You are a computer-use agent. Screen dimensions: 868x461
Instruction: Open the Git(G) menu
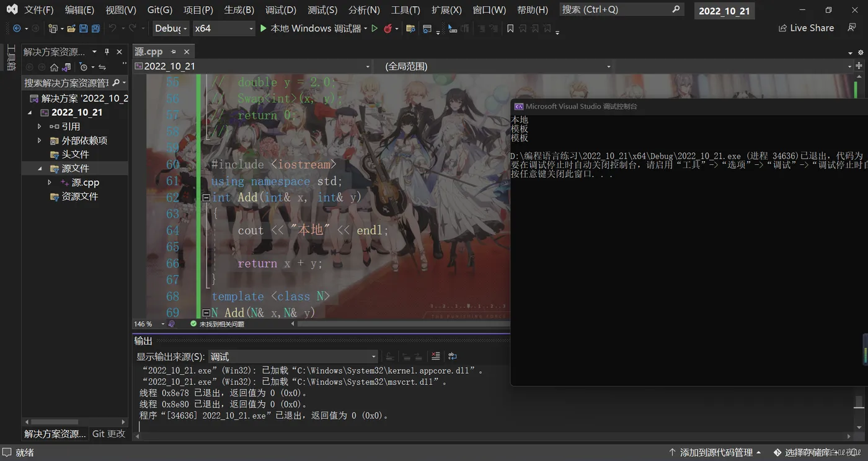[x=159, y=10]
